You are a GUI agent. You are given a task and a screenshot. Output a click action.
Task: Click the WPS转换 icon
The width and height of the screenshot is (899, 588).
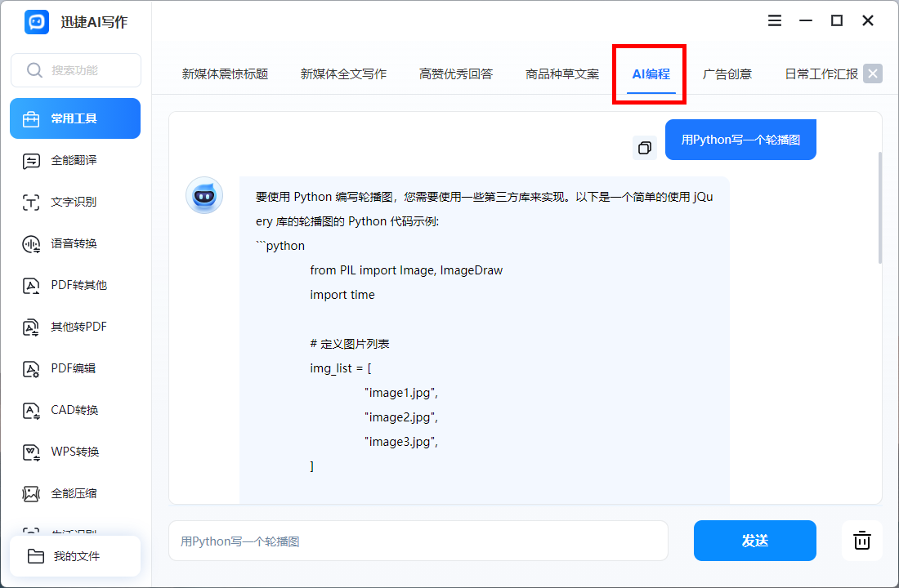(x=31, y=452)
